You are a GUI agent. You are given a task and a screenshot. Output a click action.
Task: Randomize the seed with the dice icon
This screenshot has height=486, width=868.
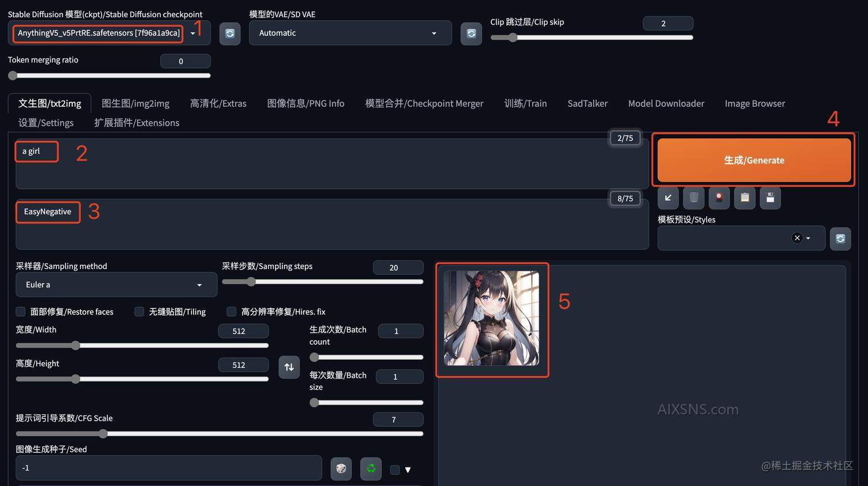pos(341,468)
